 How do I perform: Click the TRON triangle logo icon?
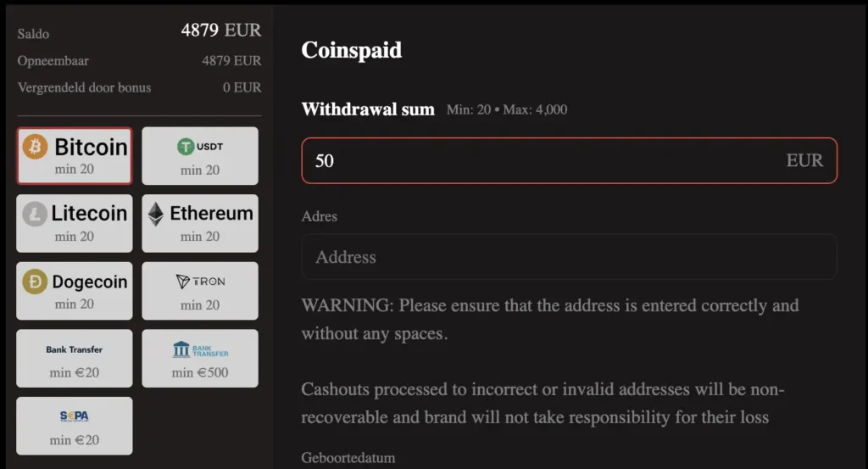tap(183, 282)
